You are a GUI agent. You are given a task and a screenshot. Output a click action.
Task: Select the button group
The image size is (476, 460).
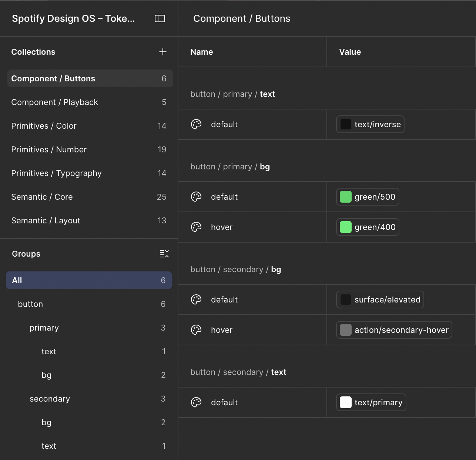tap(89, 304)
